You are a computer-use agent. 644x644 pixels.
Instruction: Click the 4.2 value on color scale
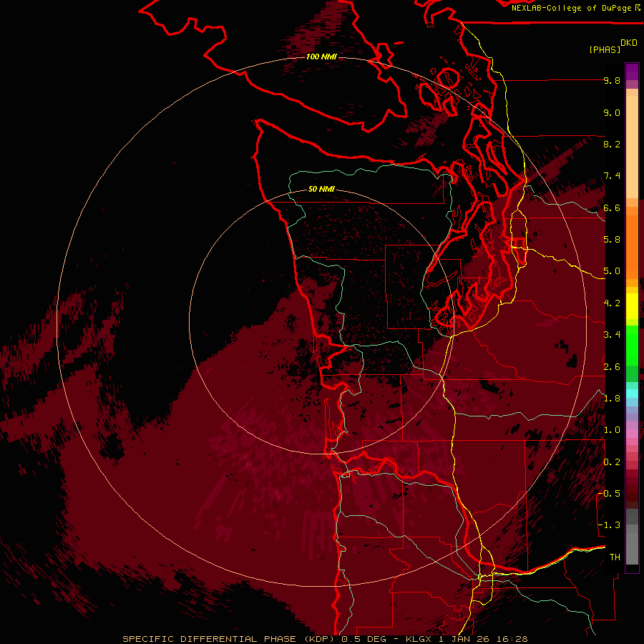coord(612,303)
